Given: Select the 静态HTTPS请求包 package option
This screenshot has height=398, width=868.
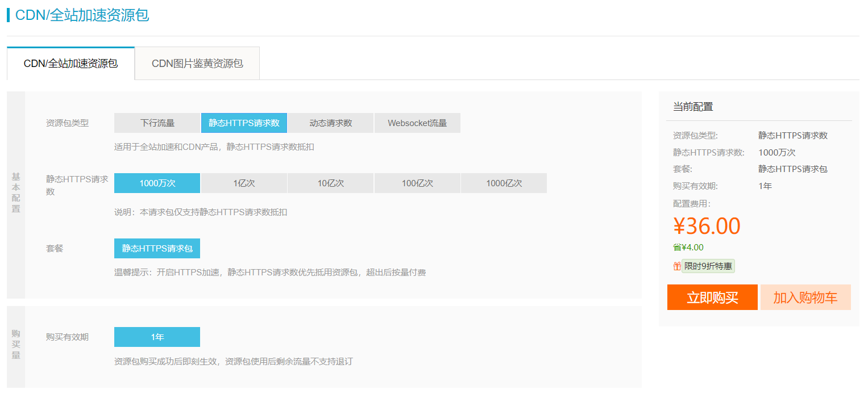Looking at the screenshot, I should point(157,249).
